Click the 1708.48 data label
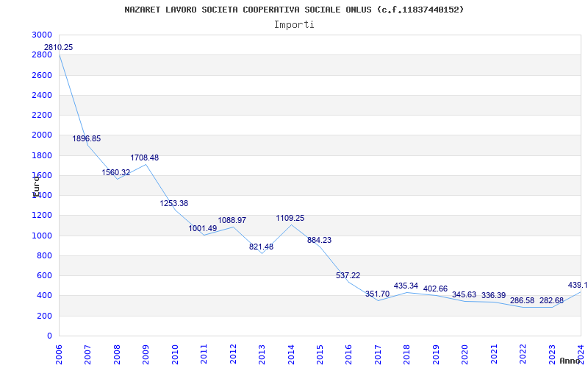This screenshot has width=588, height=368. 145,158
